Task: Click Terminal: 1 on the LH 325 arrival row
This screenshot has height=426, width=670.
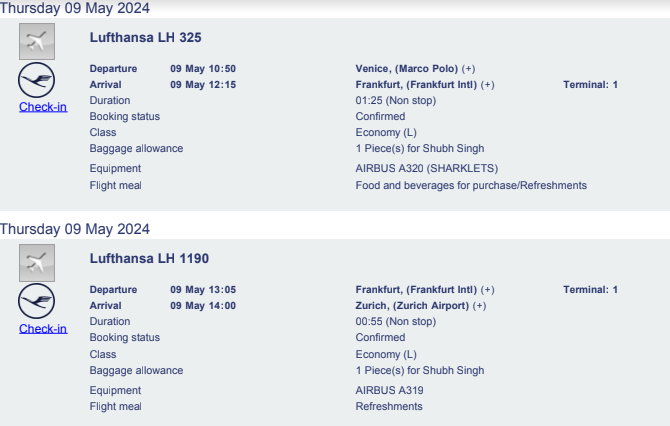Action: tap(590, 85)
